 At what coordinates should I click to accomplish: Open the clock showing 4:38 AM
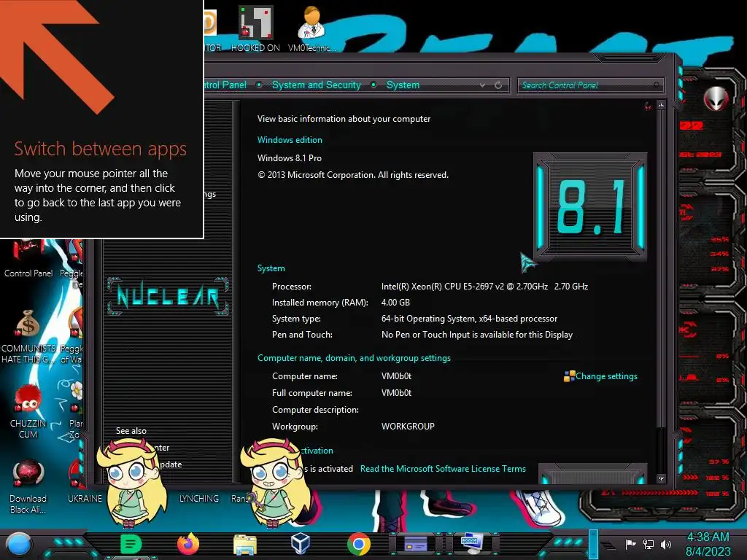pos(708,544)
